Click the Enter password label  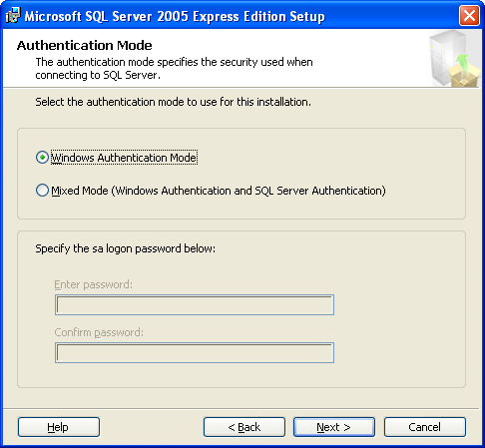tap(93, 284)
